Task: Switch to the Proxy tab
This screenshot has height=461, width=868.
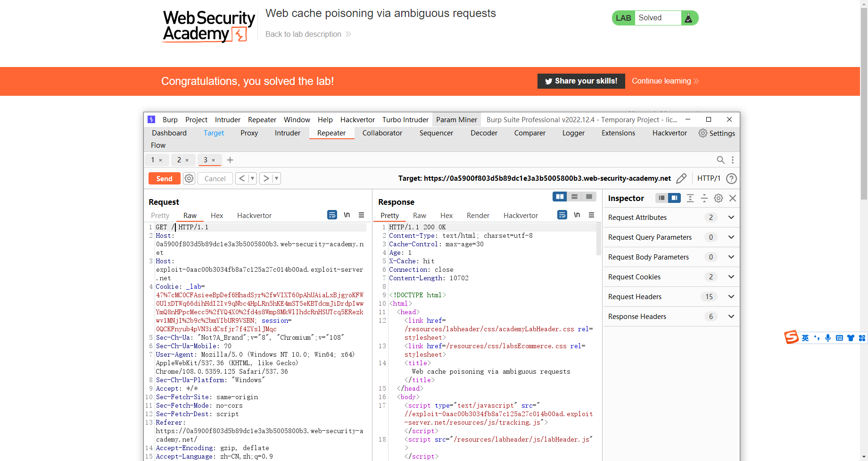Action: pos(249,133)
